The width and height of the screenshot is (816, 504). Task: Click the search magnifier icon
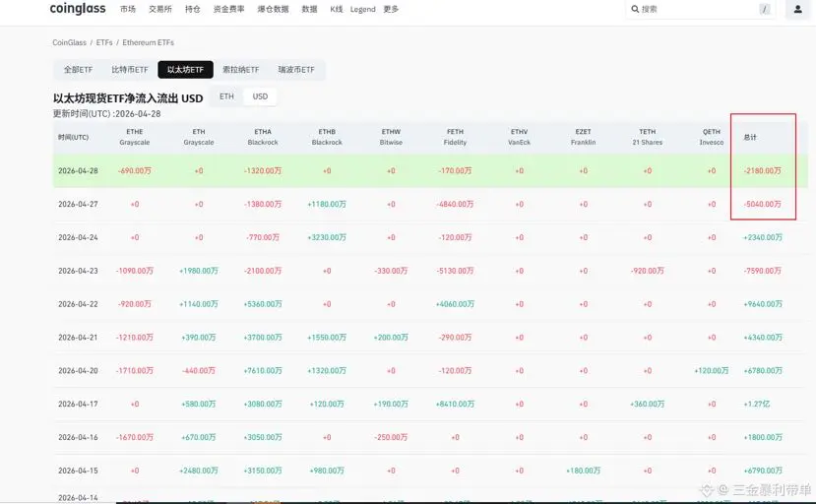coord(635,9)
